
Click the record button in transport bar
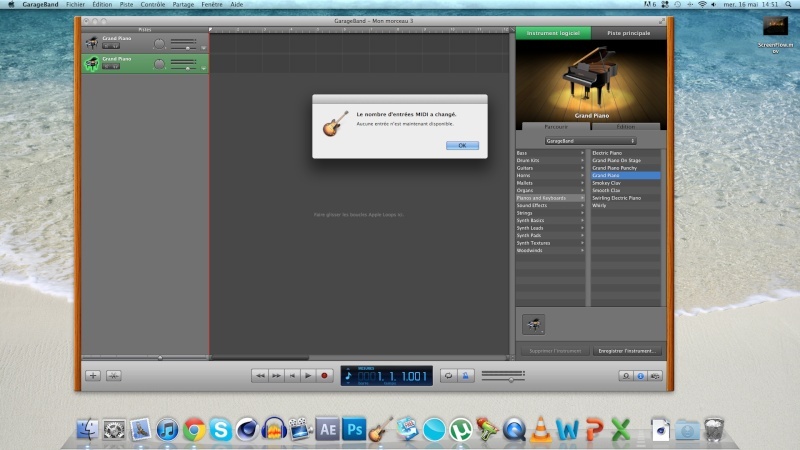point(324,375)
